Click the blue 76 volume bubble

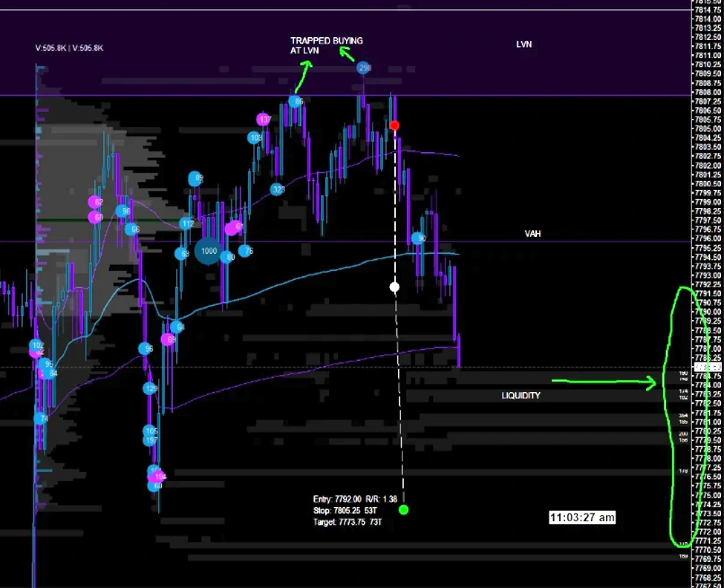[246, 251]
